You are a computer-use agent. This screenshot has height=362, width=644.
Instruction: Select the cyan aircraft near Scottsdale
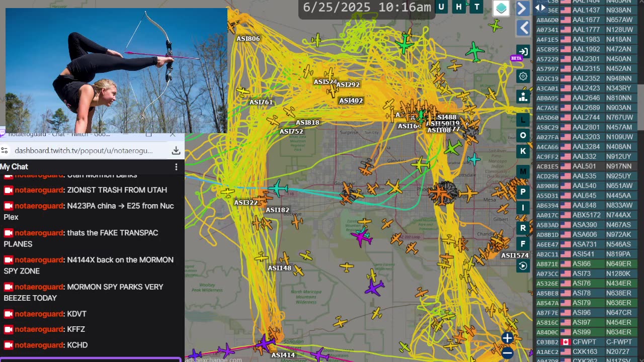pyautogui.click(x=474, y=159)
